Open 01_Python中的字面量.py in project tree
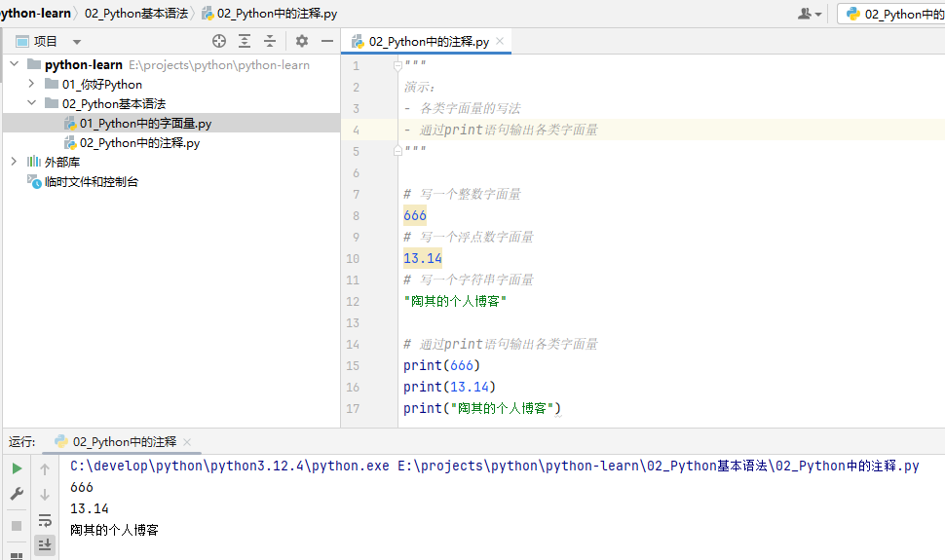This screenshot has height=560, width=945. [144, 123]
